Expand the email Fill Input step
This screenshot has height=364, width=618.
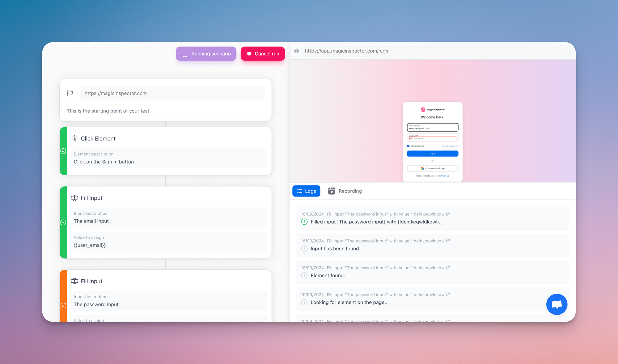click(167, 197)
